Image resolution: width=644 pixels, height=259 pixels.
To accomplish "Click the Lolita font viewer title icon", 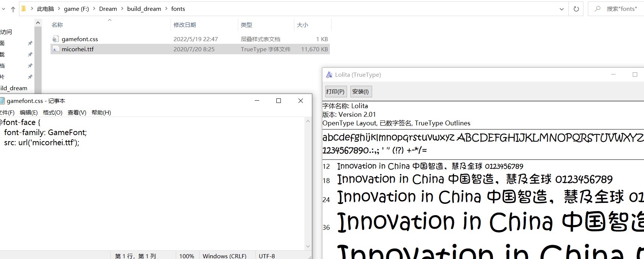I will tap(329, 74).
